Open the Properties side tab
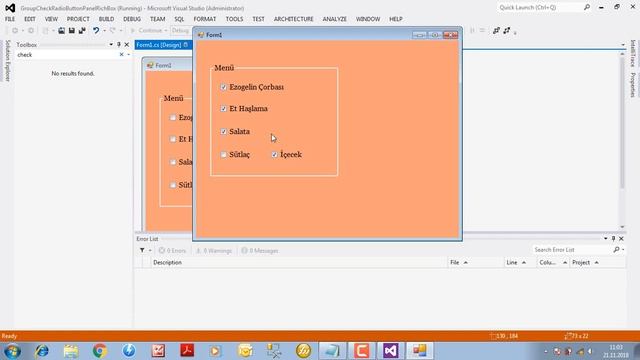 633,85
